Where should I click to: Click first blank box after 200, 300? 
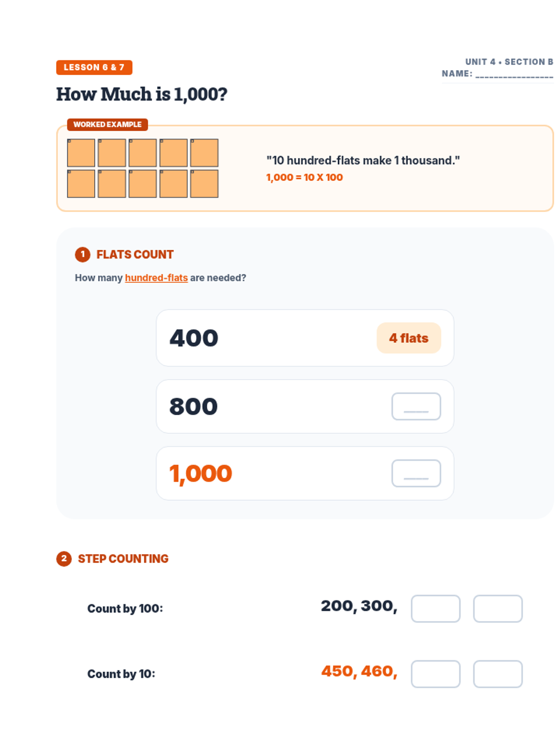pos(435,608)
